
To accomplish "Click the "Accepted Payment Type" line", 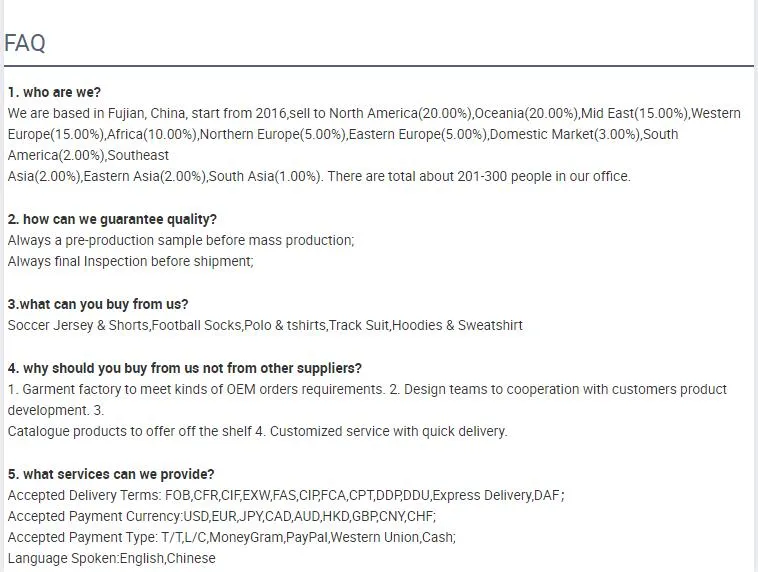I will click(231, 537).
